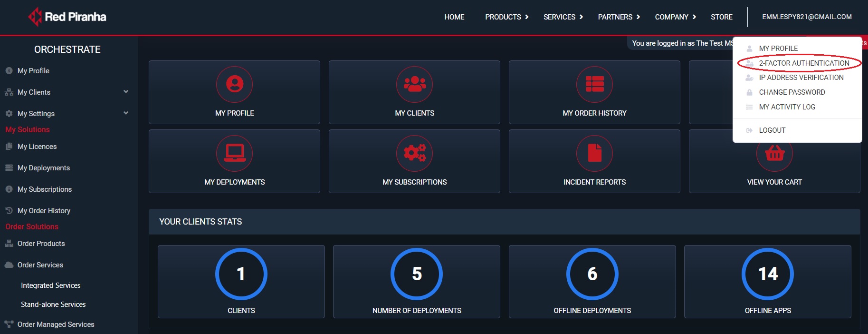Open My Subscriptions gears icon
The image size is (868, 334).
pyautogui.click(x=414, y=153)
